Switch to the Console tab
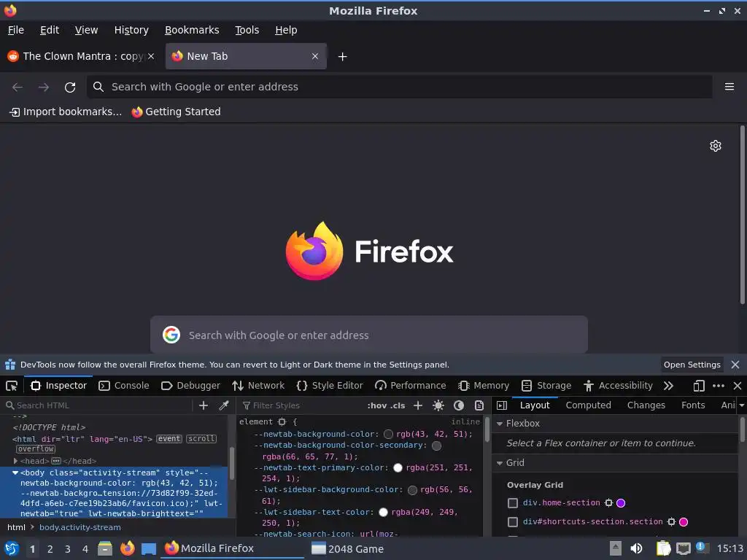747x560 pixels. (124, 386)
